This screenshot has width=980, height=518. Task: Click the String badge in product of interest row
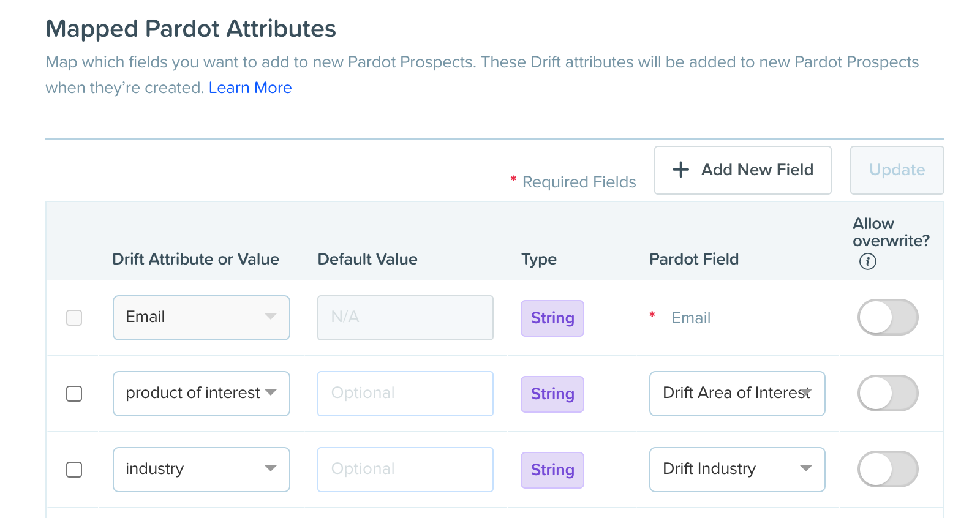(x=552, y=394)
